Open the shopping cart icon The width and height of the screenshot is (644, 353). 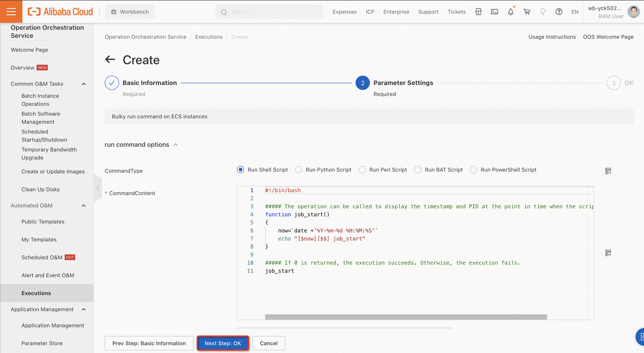click(527, 11)
